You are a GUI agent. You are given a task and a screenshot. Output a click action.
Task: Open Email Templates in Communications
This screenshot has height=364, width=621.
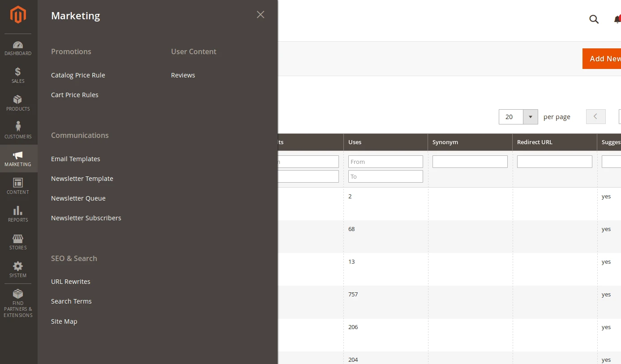pos(75,158)
